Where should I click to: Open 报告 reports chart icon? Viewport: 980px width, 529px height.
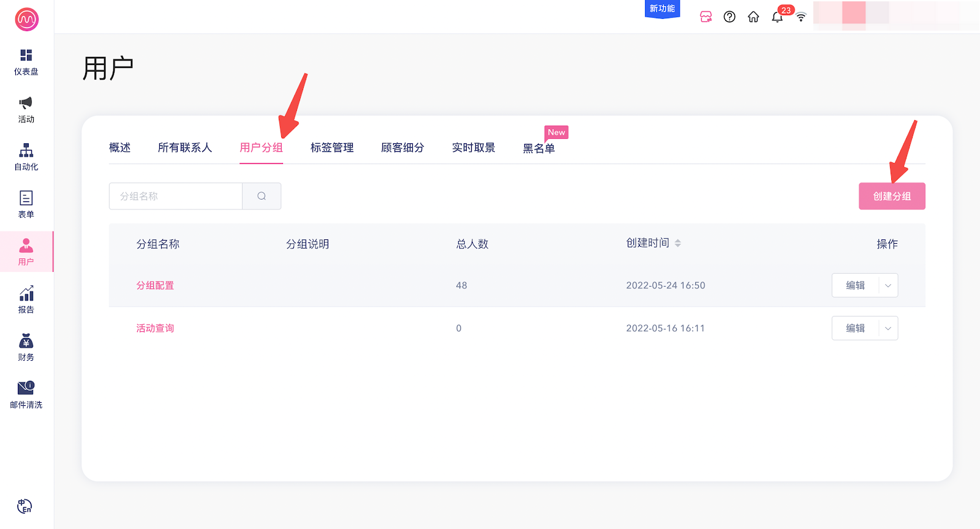pos(26,299)
